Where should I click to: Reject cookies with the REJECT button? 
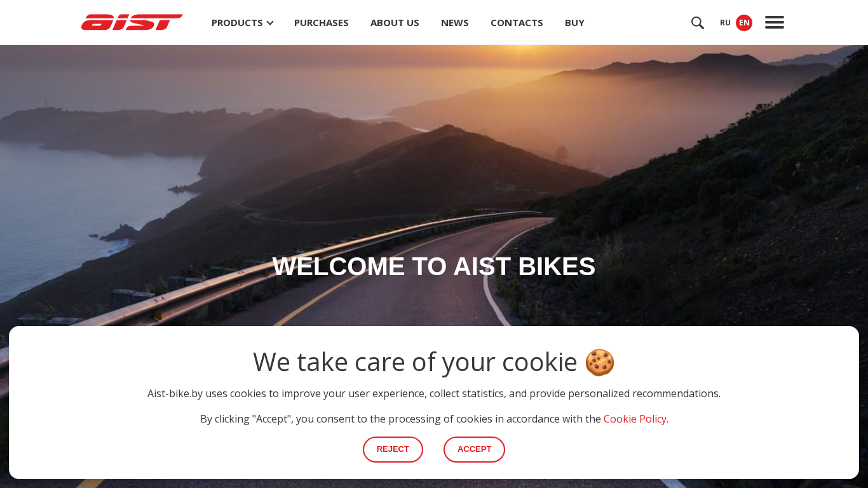(393, 449)
